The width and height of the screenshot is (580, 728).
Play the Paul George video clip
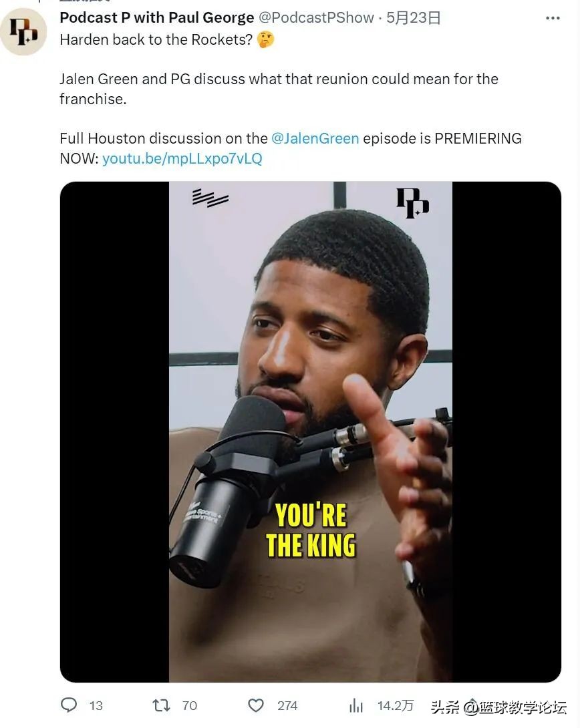pyautogui.click(x=310, y=431)
